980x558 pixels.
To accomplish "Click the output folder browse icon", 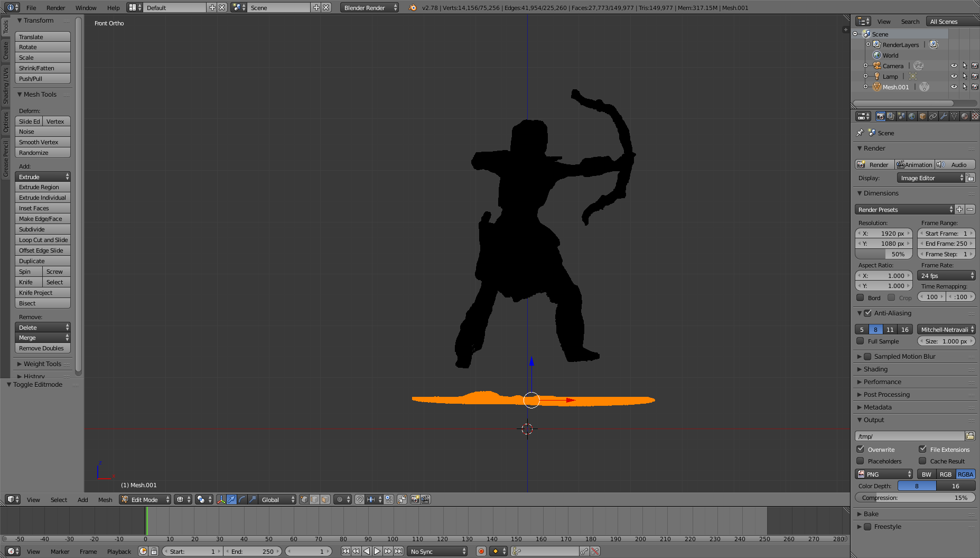I will (970, 436).
